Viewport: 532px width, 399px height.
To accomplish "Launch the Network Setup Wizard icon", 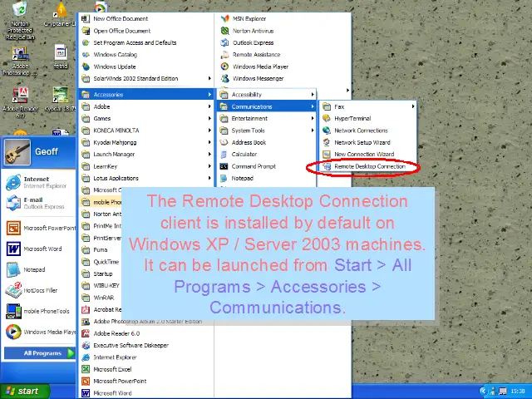I will click(x=327, y=142).
